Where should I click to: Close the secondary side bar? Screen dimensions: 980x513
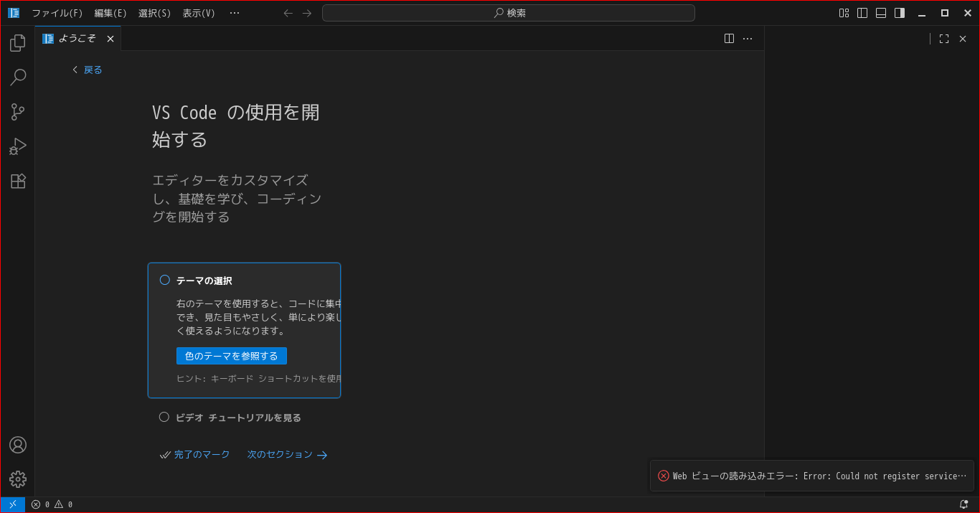(x=963, y=39)
